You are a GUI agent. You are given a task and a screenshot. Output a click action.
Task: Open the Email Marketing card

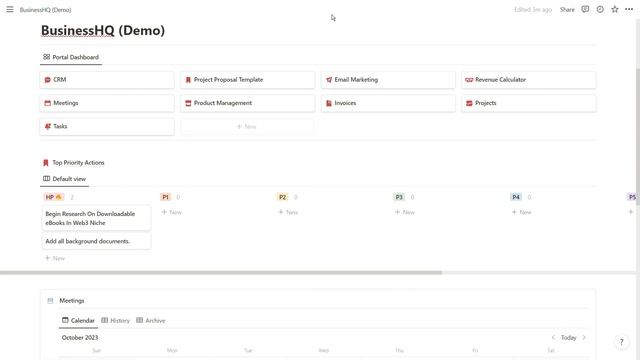coord(388,80)
